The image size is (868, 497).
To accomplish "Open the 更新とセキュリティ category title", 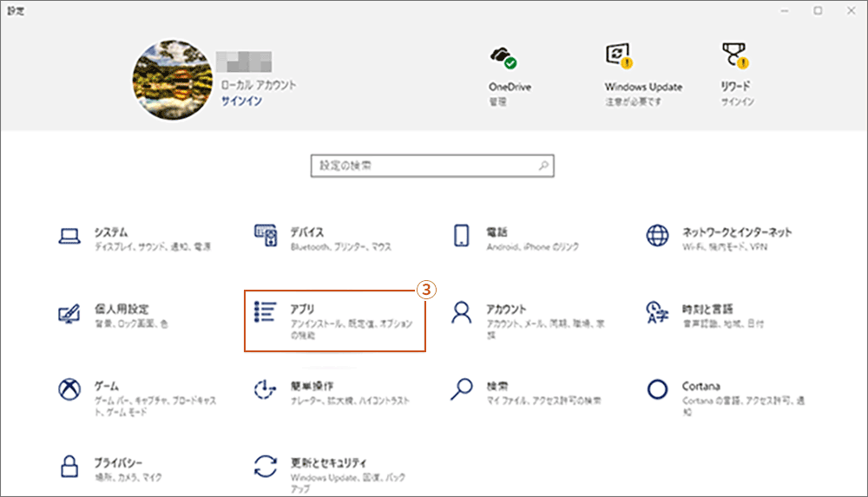I will [328, 462].
